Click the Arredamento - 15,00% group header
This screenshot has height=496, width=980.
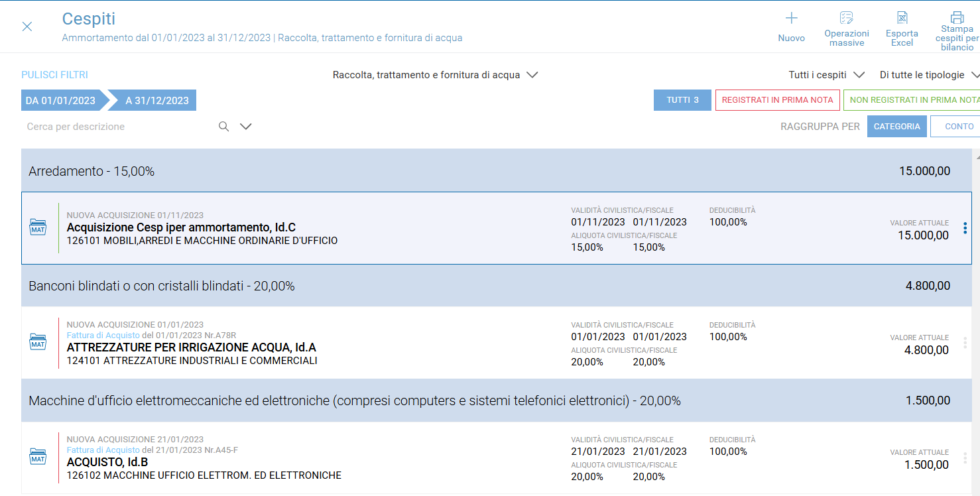pos(497,171)
